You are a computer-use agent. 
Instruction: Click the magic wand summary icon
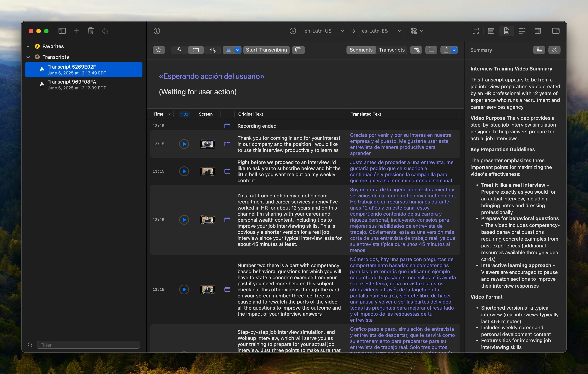[554, 50]
